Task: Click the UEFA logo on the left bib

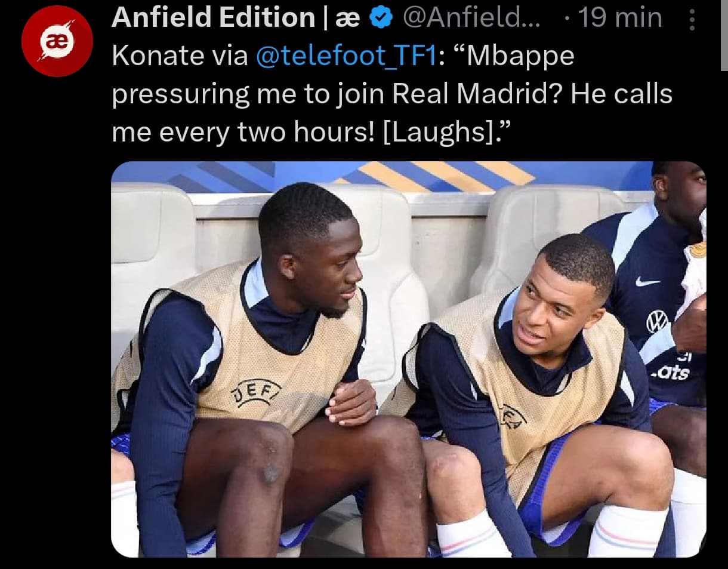Action: [x=257, y=392]
